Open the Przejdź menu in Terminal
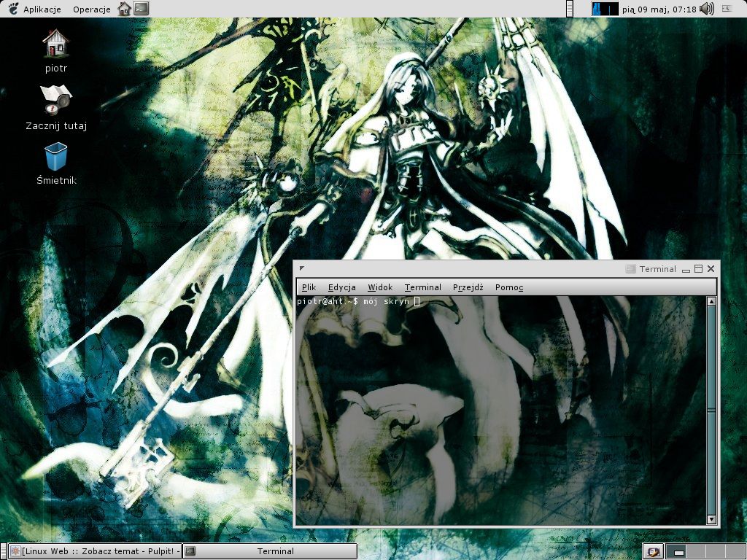The image size is (747, 560). (x=468, y=287)
